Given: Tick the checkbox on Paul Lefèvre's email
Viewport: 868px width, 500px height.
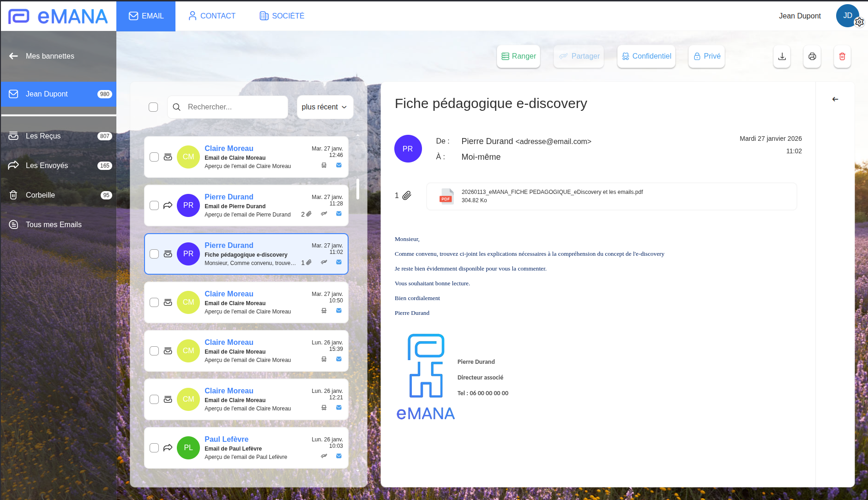Looking at the screenshot, I should (x=154, y=447).
